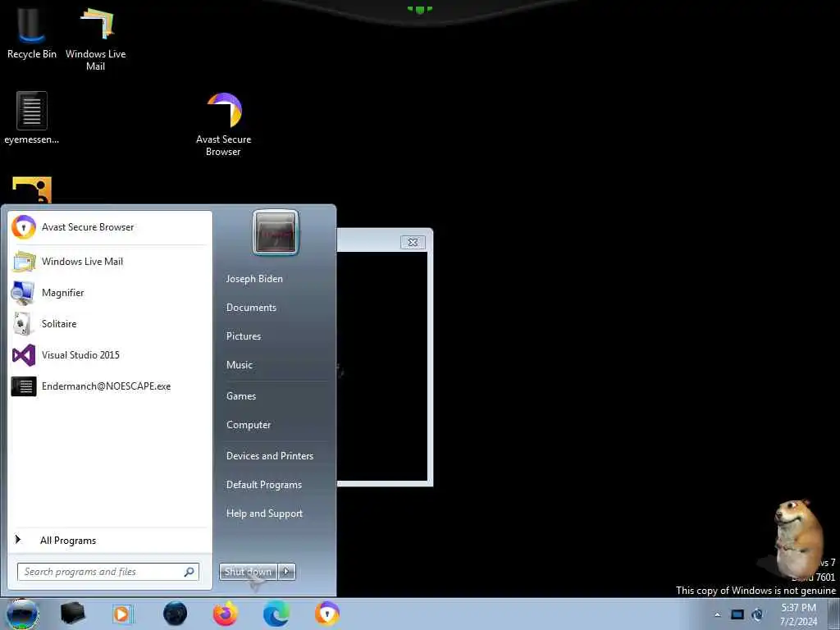This screenshot has width=840, height=630.
Task: Open Devices and Printers
Action: click(270, 456)
